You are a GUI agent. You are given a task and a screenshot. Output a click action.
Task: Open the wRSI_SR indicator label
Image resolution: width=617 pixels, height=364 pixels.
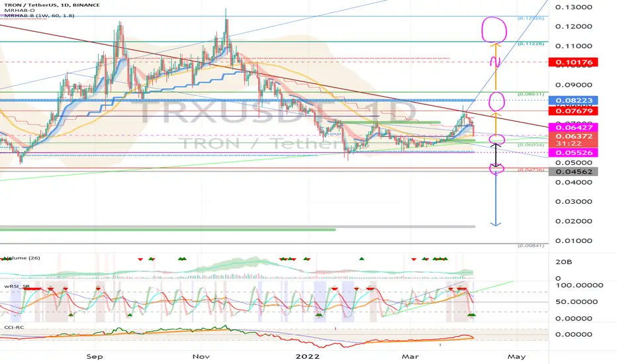(x=17, y=287)
